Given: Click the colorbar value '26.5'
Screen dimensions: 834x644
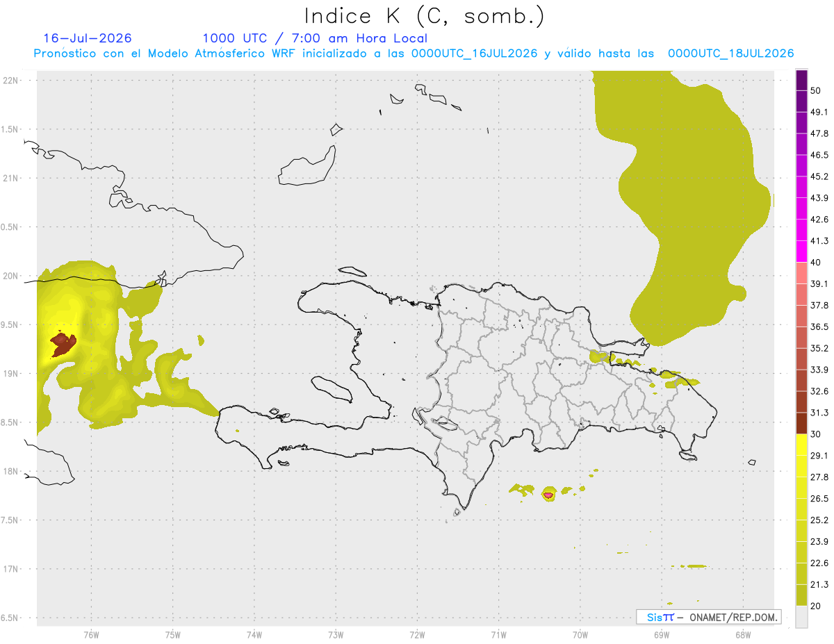Looking at the screenshot, I should 819,499.
